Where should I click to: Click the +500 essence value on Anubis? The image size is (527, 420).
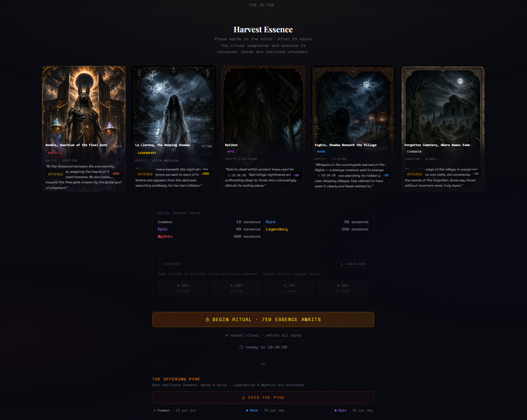[115, 174]
